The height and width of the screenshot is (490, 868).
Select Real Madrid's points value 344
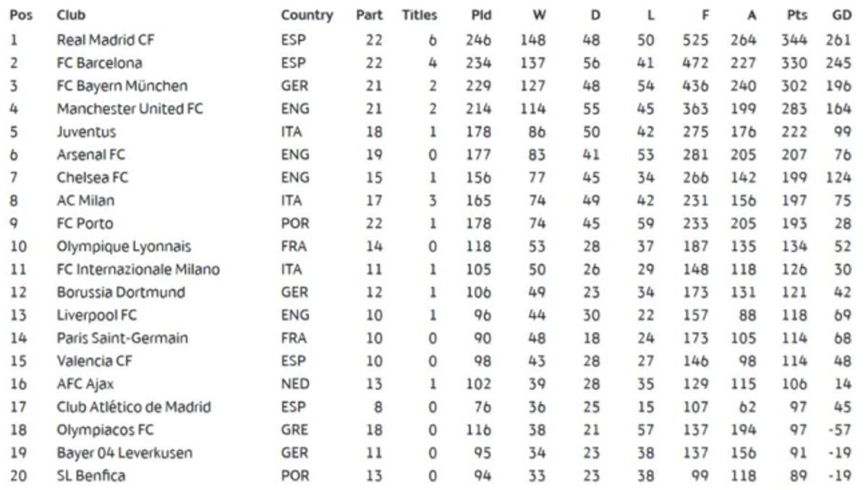793,40
